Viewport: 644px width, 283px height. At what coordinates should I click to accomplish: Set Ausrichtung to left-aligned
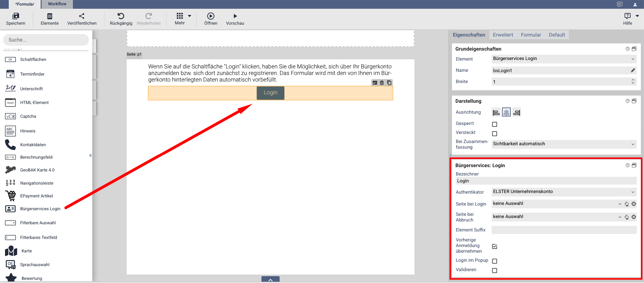tap(496, 112)
